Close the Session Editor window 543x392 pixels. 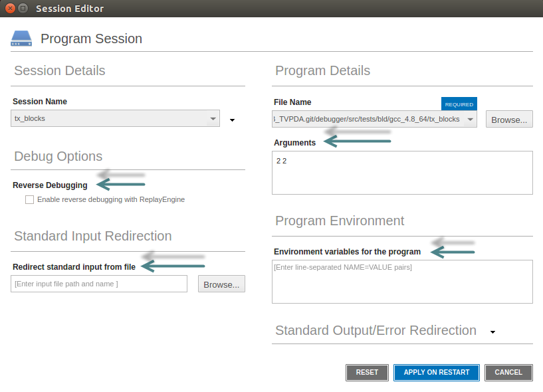(9, 9)
